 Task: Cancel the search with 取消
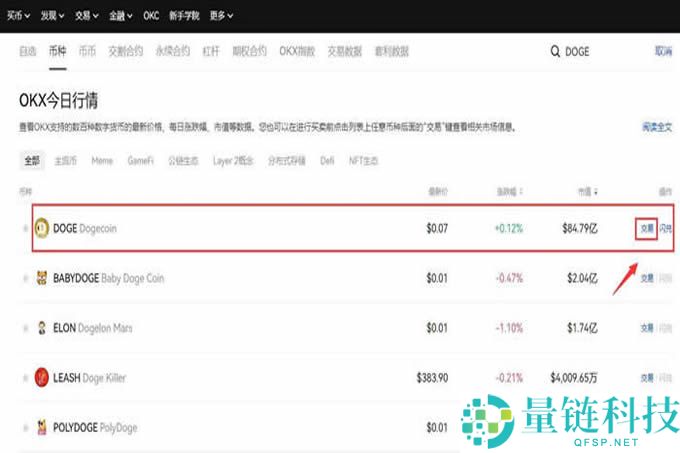(663, 51)
